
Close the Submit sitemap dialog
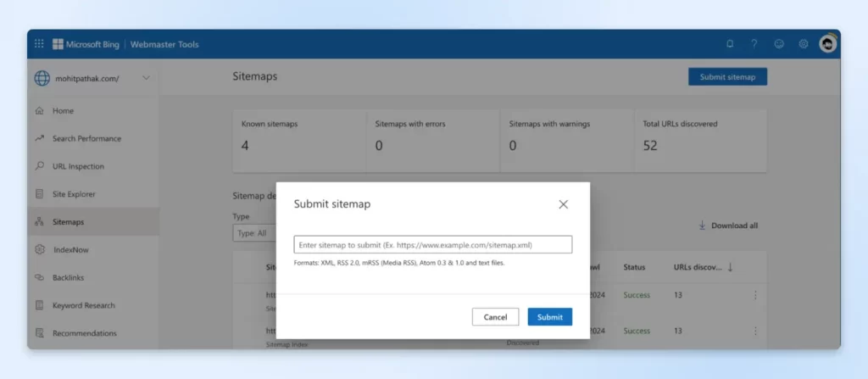[x=563, y=204]
